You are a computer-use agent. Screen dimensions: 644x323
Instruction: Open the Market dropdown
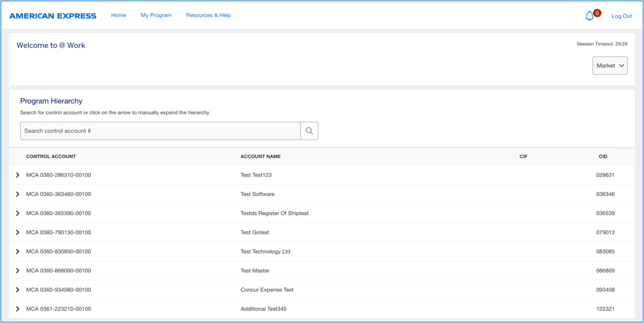609,66
